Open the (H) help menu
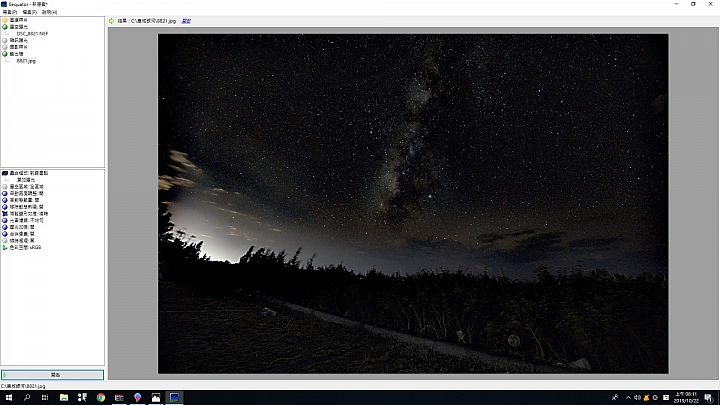 [x=49, y=12]
